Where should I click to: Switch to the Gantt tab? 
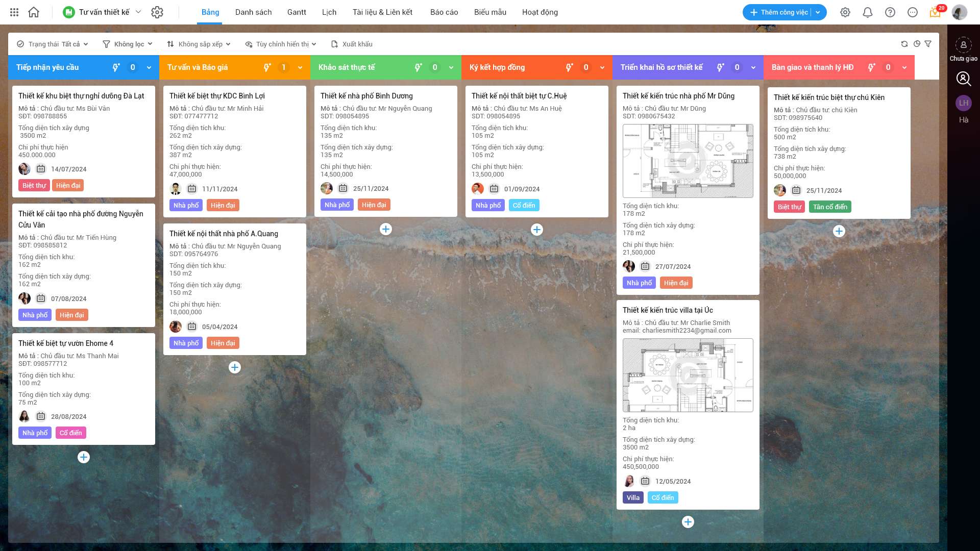pos(297,12)
